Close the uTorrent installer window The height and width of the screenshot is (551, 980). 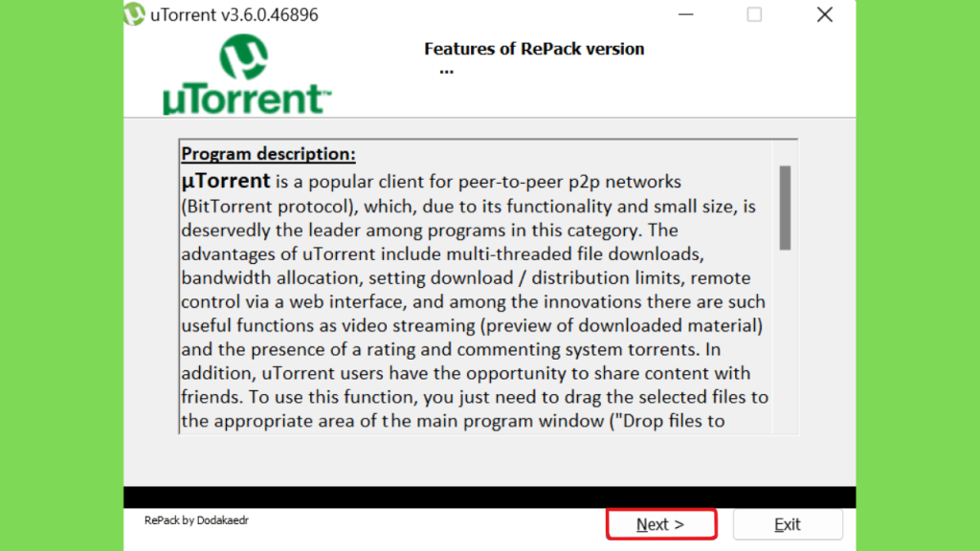point(824,14)
